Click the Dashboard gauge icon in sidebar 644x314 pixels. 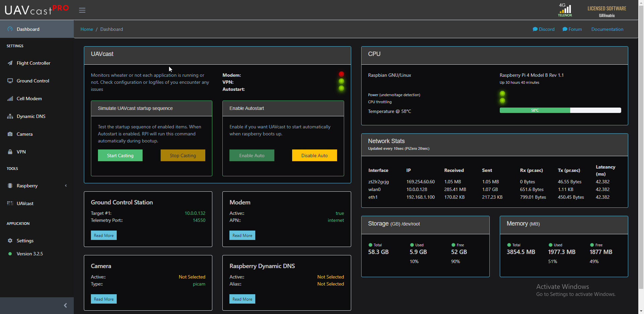10,29
